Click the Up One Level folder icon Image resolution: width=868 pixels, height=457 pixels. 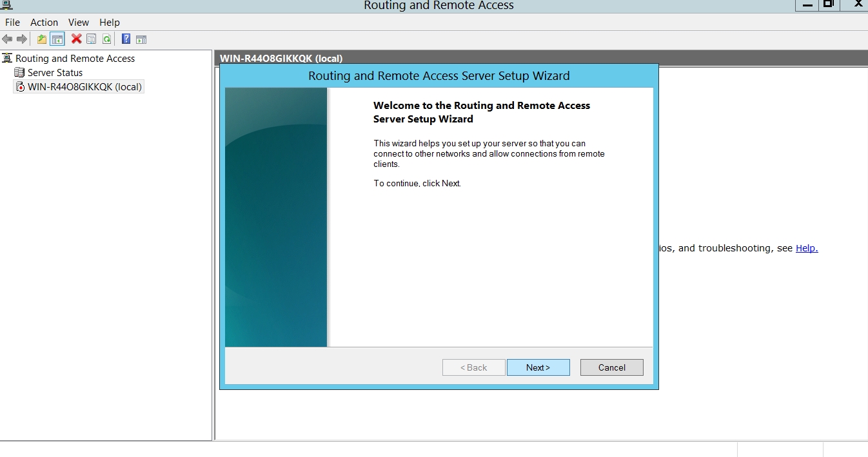click(42, 39)
